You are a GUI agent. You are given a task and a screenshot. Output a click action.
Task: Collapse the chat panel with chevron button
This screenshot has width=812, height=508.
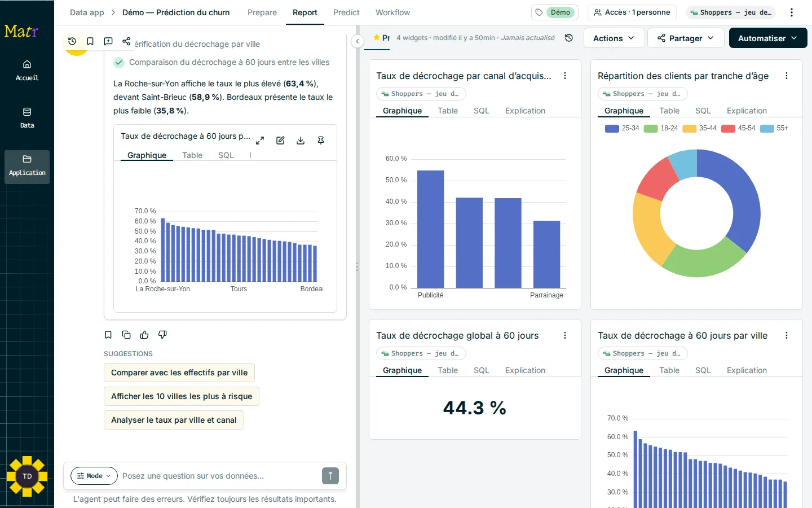pos(358,41)
